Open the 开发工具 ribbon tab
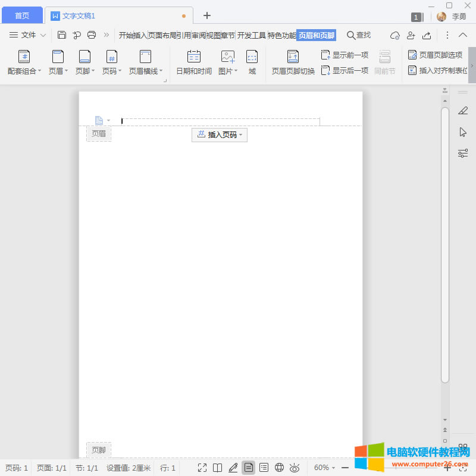 click(251, 35)
